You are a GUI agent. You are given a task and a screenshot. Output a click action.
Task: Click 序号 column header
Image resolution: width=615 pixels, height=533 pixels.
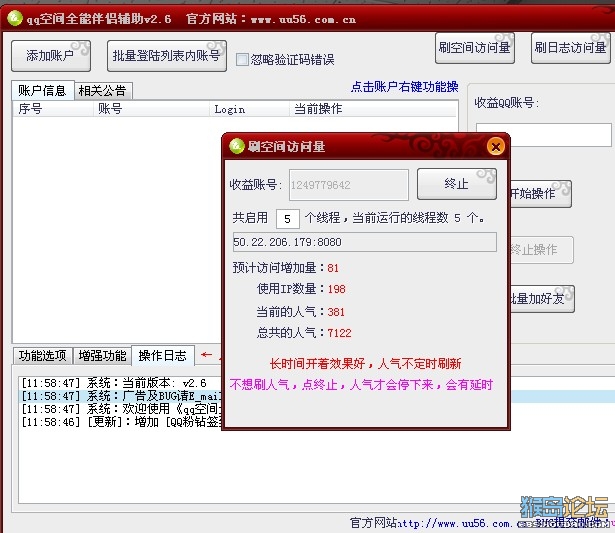[53, 109]
